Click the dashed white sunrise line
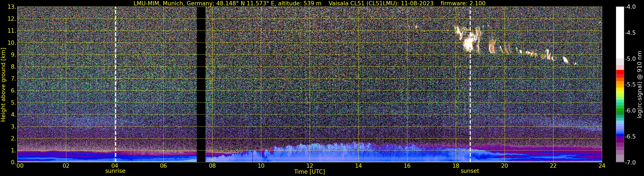The width and height of the screenshot is (644, 176). (115, 85)
